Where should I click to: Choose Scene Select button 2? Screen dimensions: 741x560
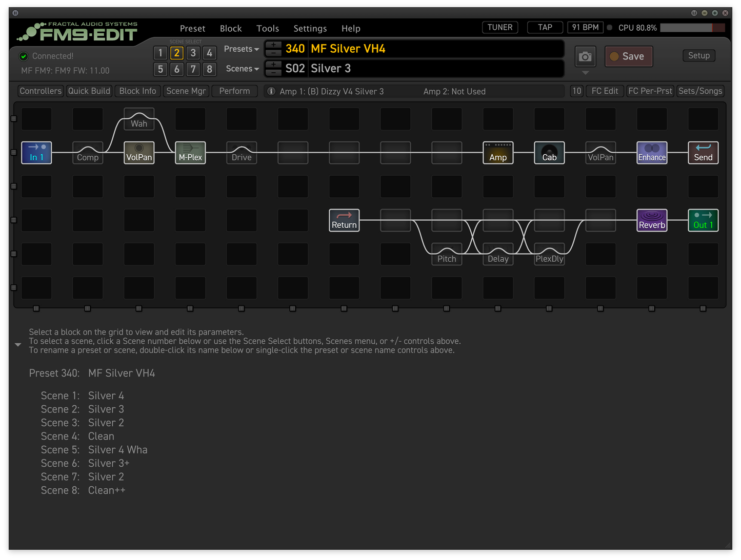177,53
